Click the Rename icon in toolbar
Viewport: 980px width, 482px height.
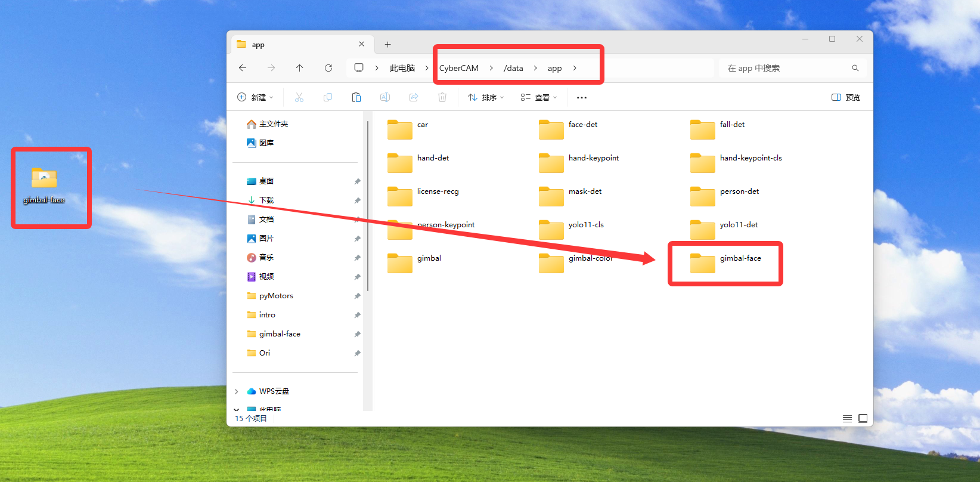[x=385, y=97]
